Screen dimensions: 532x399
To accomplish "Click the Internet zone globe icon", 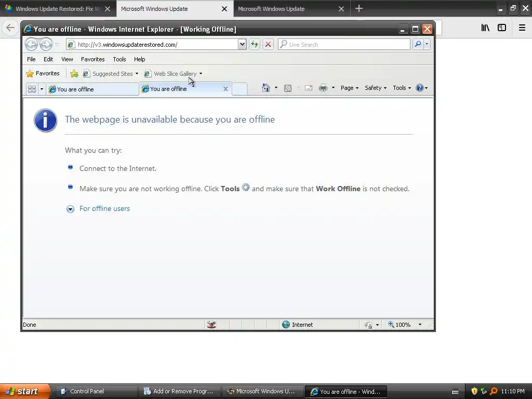I will (x=286, y=325).
